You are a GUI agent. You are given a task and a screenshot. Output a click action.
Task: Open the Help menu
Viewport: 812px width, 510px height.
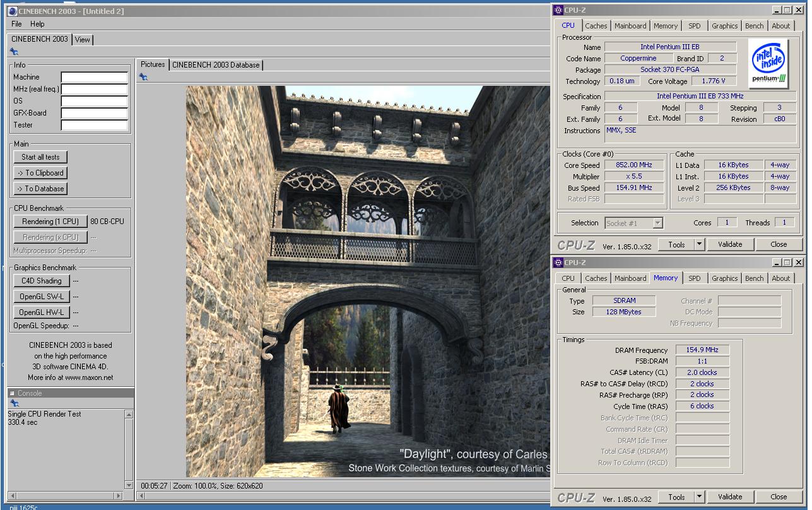37,24
